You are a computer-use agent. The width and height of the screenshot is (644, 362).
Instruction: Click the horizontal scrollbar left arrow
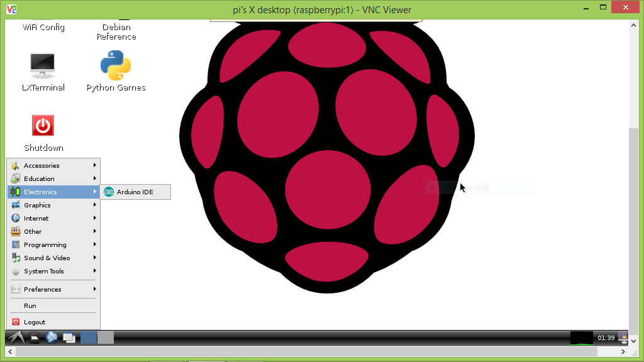[x=10, y=352]
